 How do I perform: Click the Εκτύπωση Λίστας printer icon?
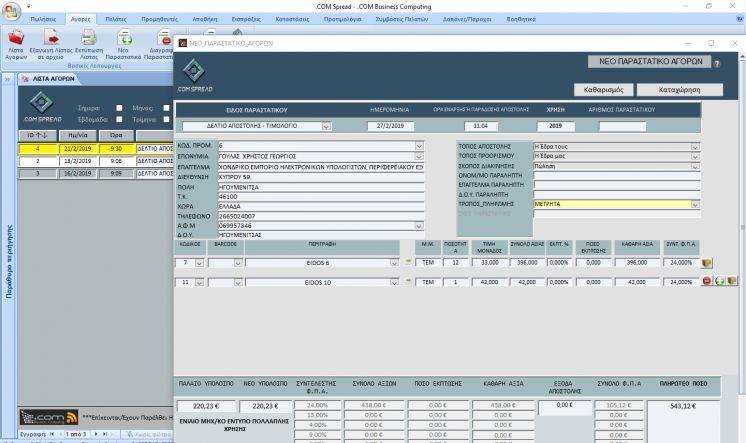(x=88, y=37)
